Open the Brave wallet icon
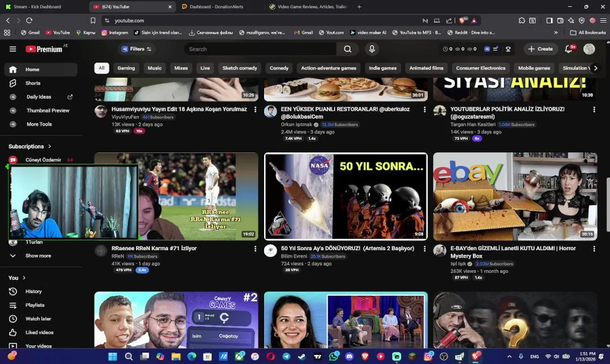Image resolution: width=610 pixels, height=364 pixels. [x=560, y=21]
